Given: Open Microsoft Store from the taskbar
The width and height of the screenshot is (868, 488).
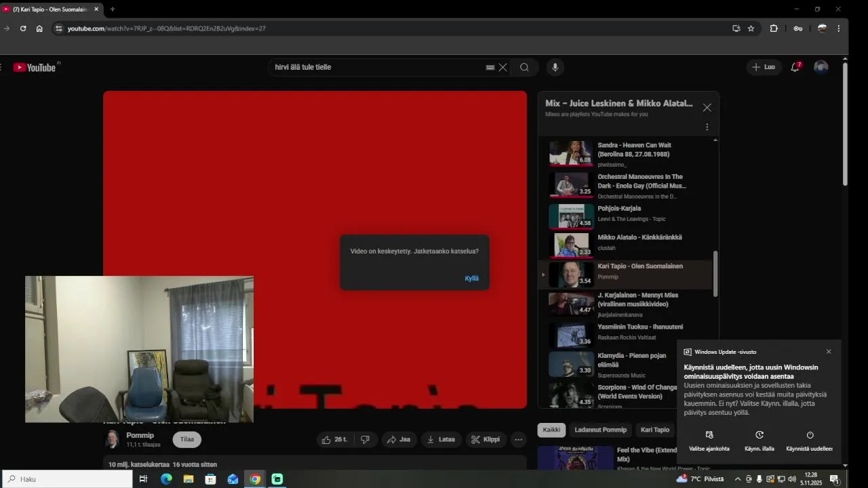Looking at the screenshot, I should [211, 479].
